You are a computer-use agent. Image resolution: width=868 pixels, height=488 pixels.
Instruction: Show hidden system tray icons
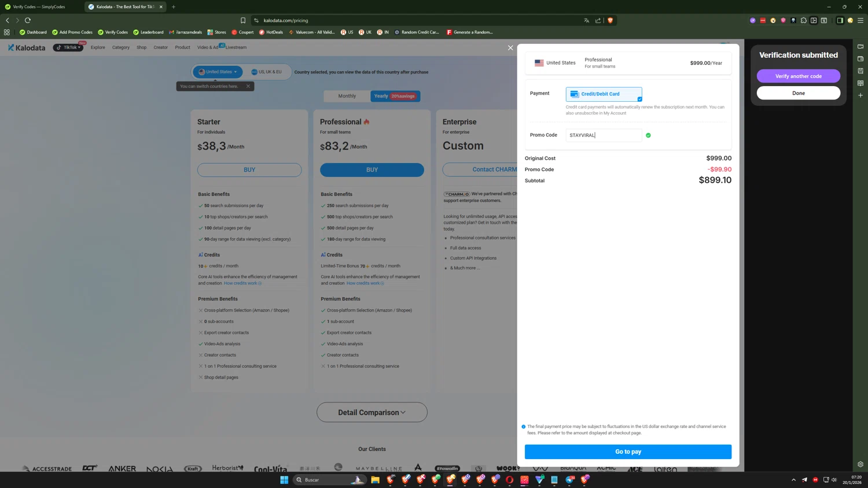[x=793, y=479]
